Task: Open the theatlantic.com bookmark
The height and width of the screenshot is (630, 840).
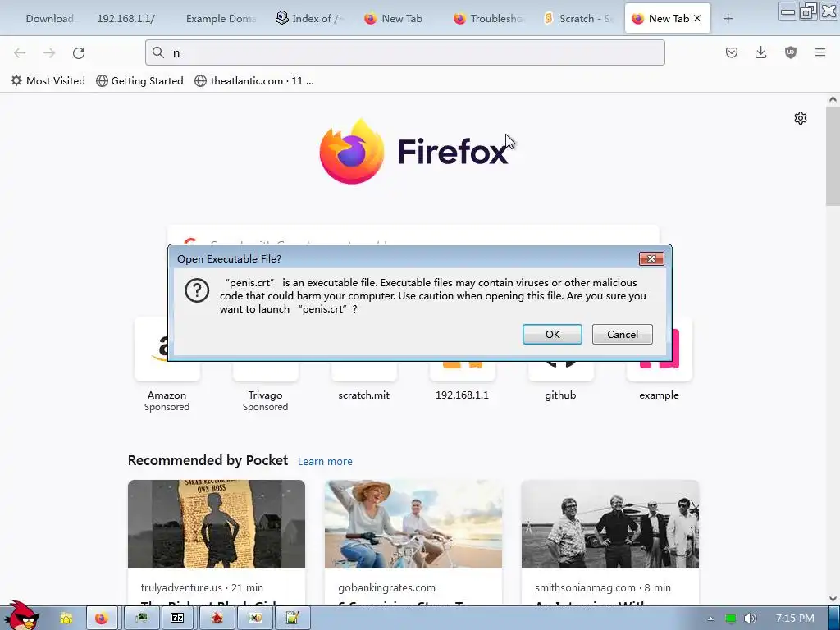Action: coord(254,81)
